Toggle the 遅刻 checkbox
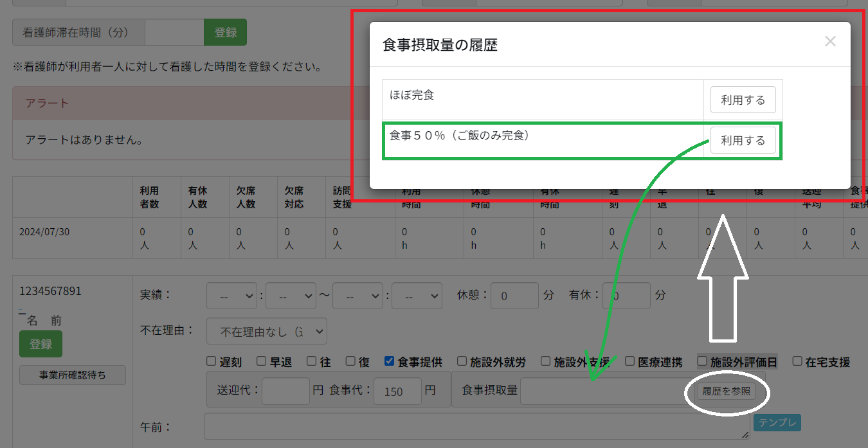 [211, 362]
